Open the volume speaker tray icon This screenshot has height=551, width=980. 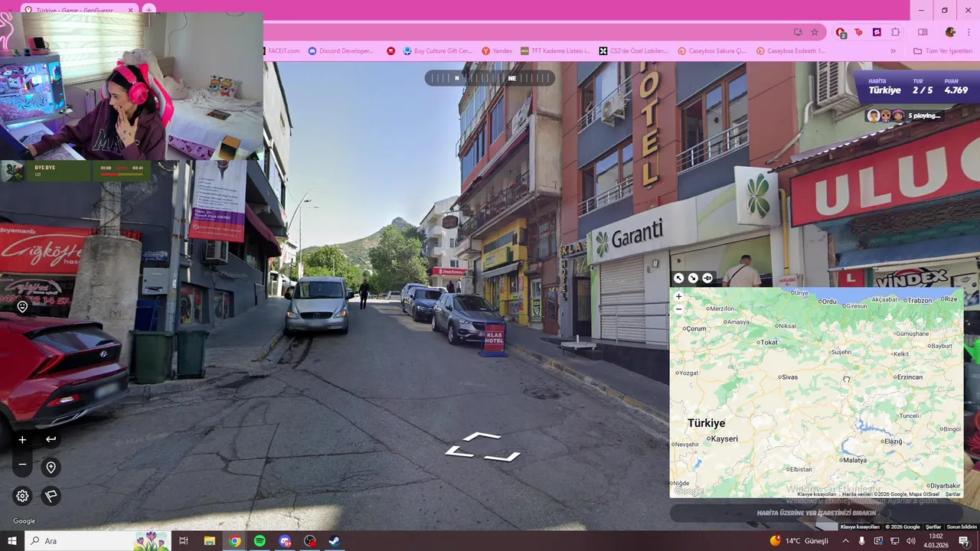click(910, 541)
